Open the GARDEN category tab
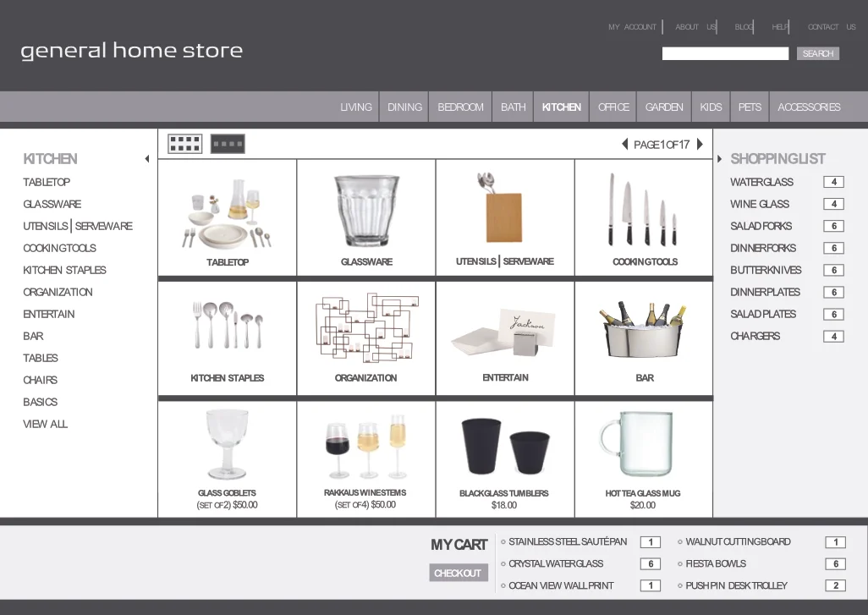This screenshot has width=868, height=615. pyautogui.click(x=663, y=107)
